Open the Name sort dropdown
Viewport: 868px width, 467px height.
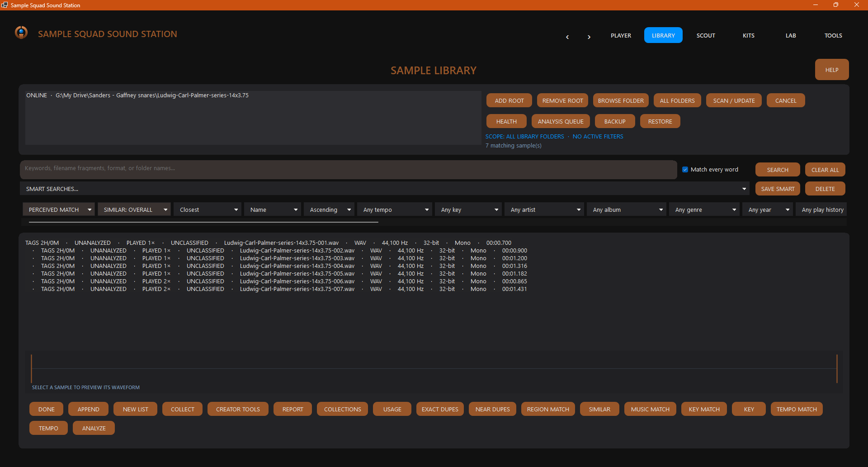273,210
